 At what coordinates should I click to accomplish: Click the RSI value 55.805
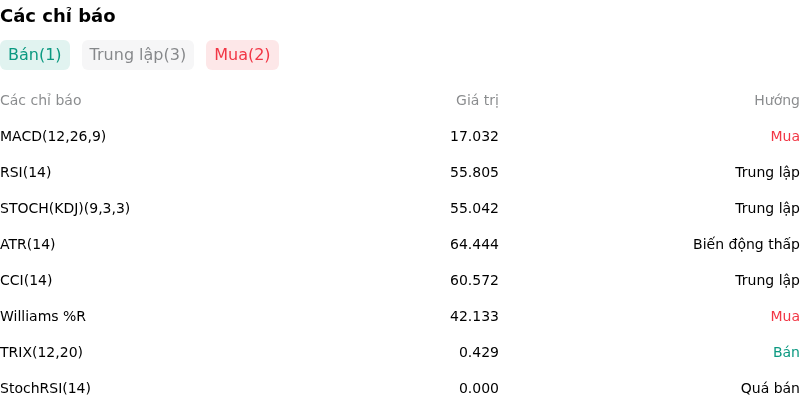coord(474,172)
